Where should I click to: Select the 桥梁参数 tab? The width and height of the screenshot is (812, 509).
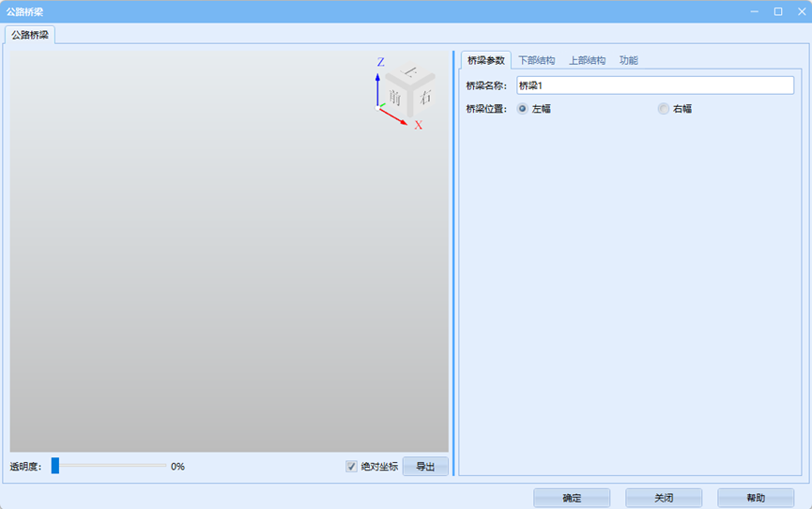coord(485,60)
